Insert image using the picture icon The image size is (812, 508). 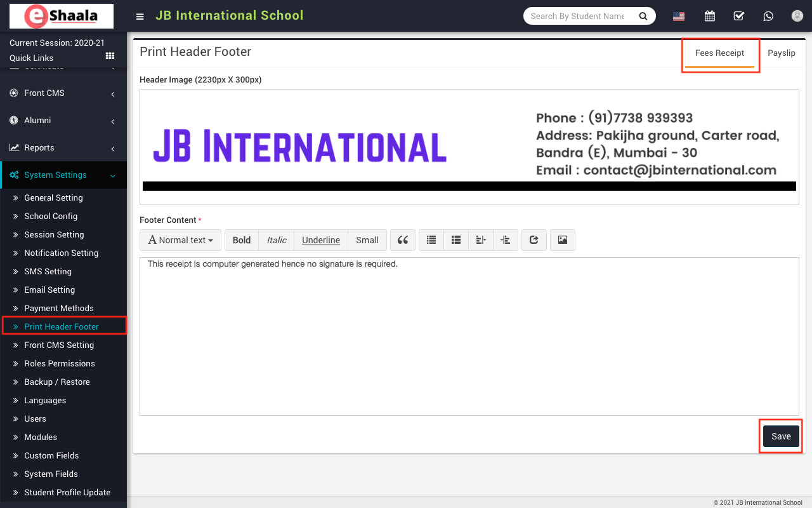(562, 240)
